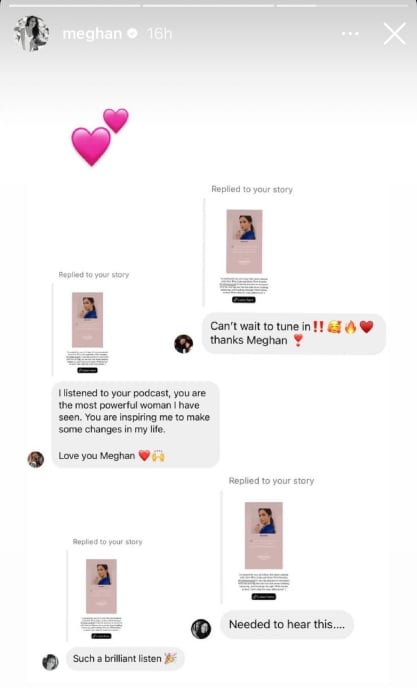Open avatar beside "Such a brilliant listen"

click(x=50, y=662)
